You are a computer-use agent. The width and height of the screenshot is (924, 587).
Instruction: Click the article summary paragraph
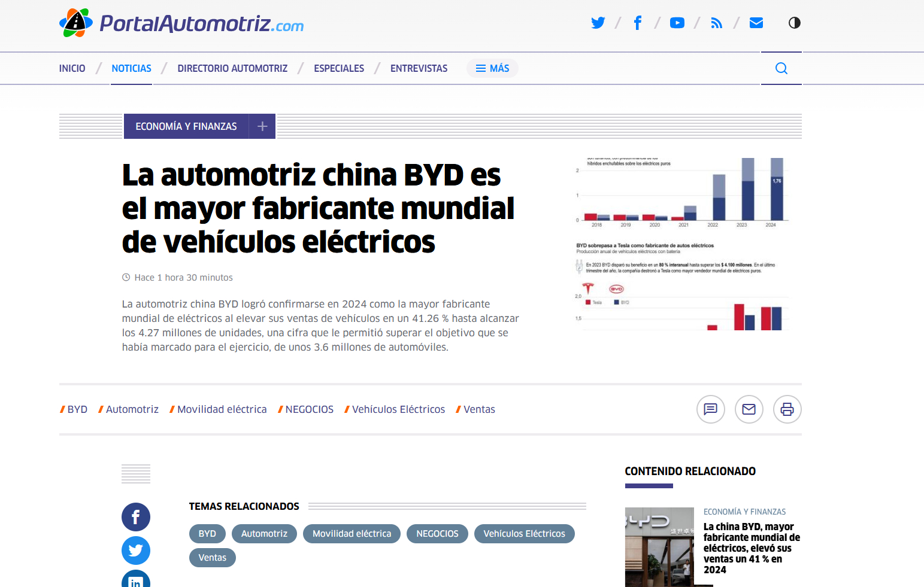tap(320, 326)
